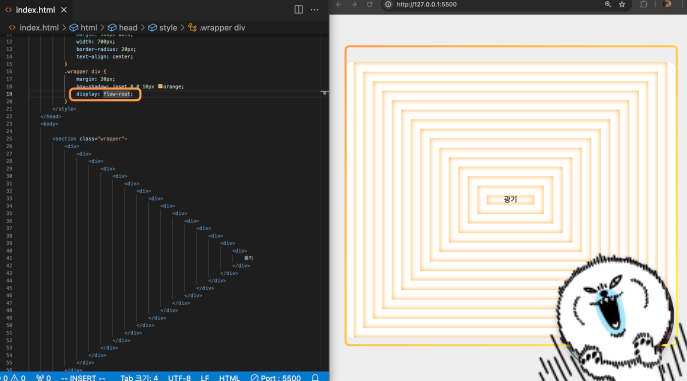The width and height of the screenshot is (687, 381).
Task: Change language mode from HTML
Action: point(230,377)
